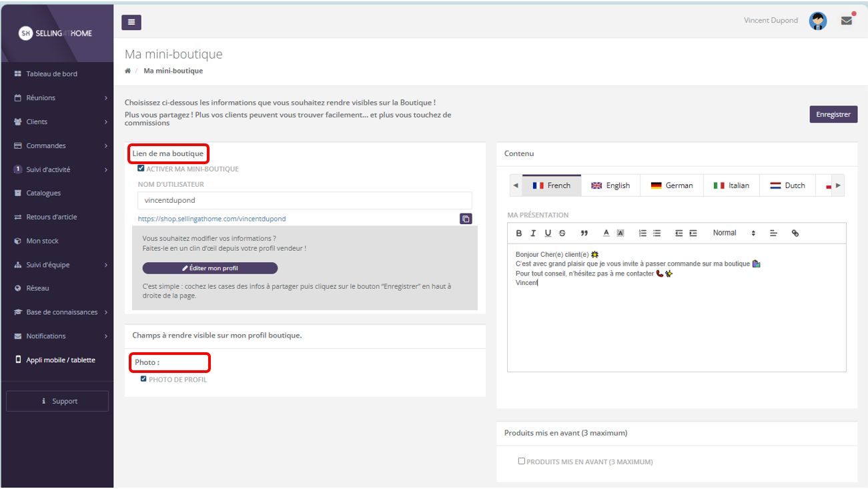Create a numbered list in the editor
Screen dimensions: 868x489
(642, 233)
